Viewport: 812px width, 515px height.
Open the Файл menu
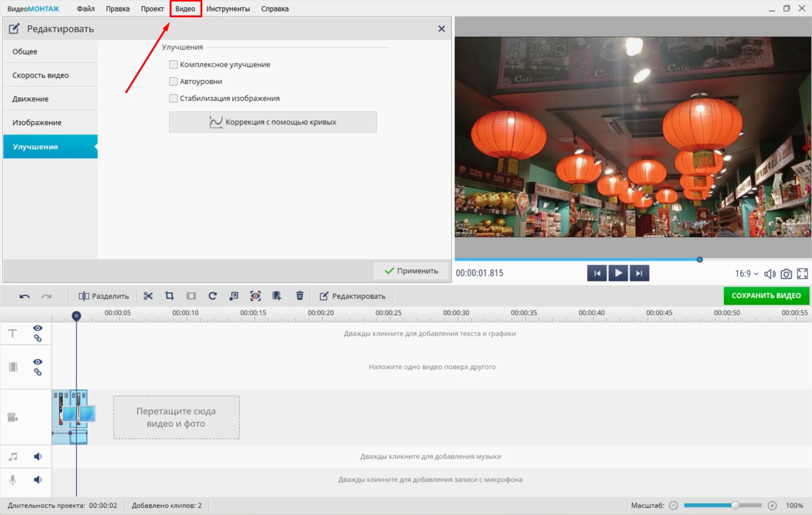(86, 9)
